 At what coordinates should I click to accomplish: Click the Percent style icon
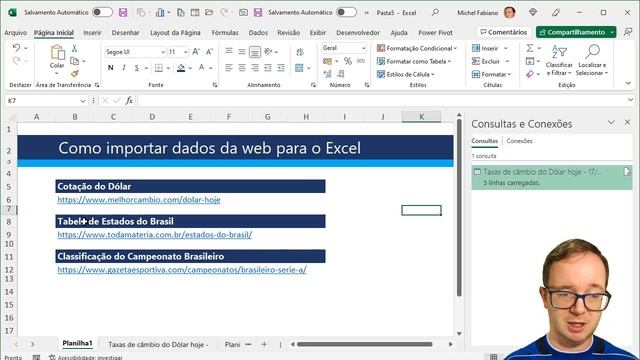pos(348,61)
